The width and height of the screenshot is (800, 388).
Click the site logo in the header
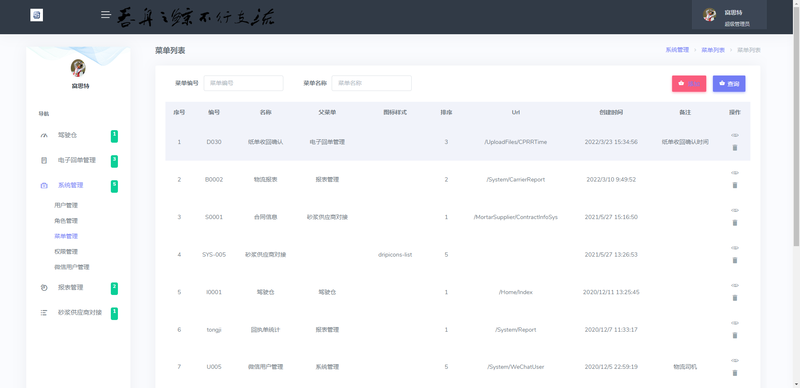point(37,15)
